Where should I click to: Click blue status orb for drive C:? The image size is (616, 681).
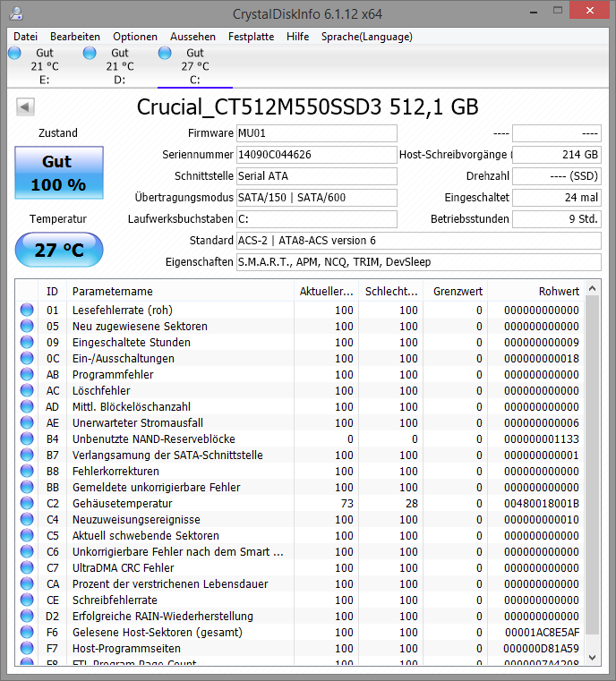point(165,53)
